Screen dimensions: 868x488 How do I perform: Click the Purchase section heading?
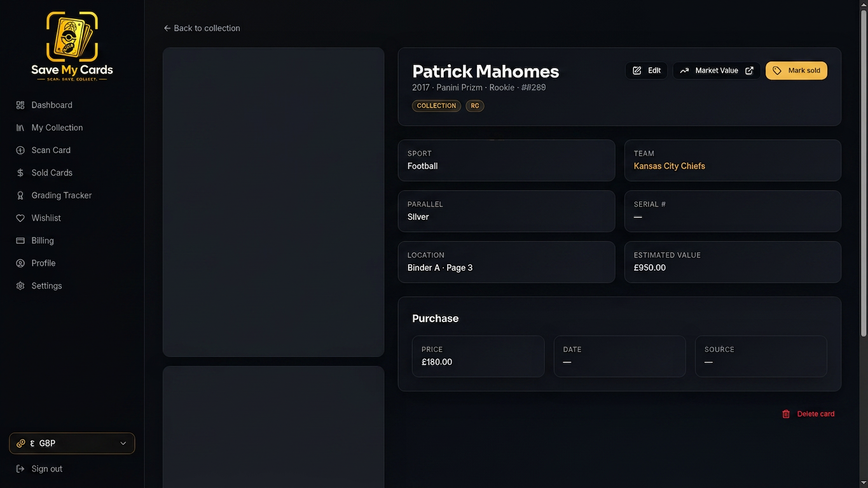(436, 318)
